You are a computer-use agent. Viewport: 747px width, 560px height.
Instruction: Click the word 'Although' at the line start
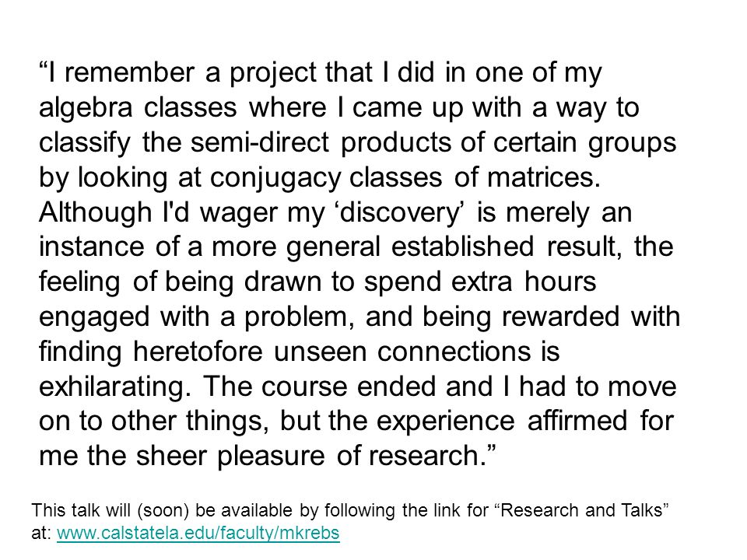pos(95,212)
